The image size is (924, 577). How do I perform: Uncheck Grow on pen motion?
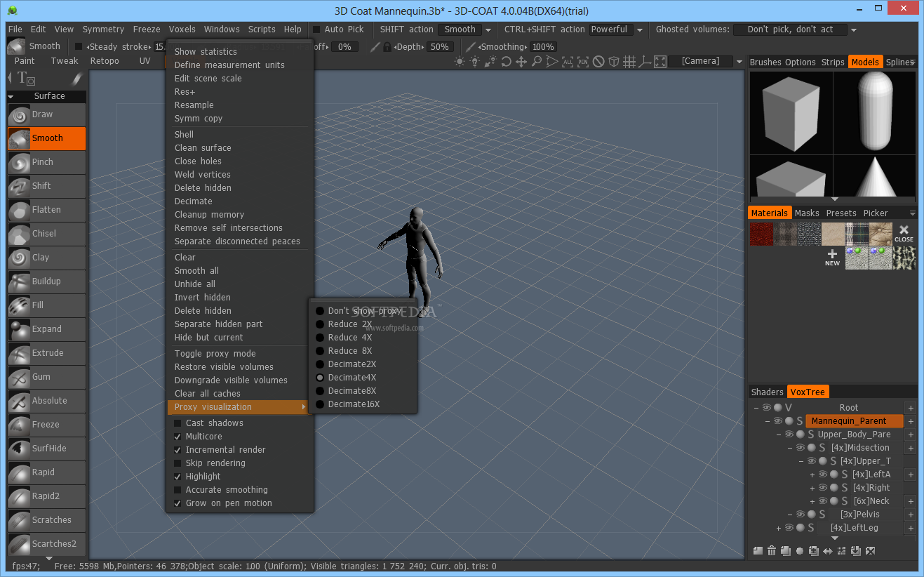pos(178,503)
